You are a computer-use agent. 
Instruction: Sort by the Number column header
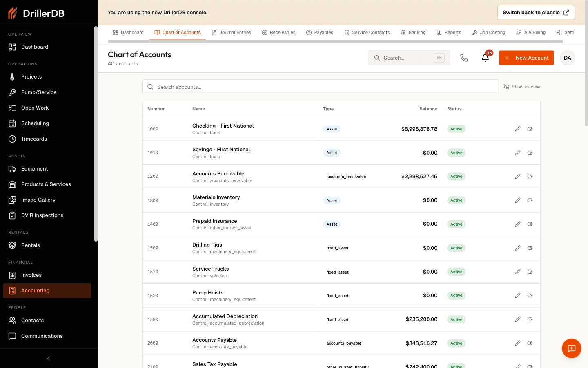point(156,109)
